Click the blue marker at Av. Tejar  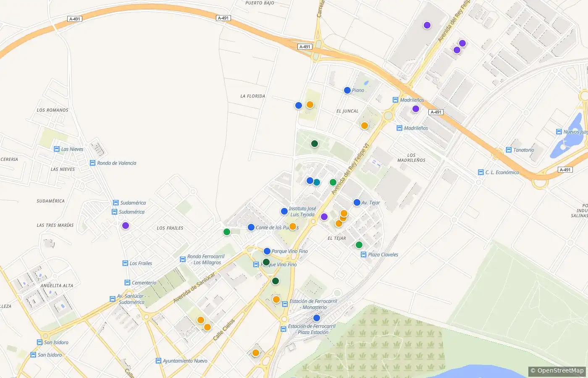[x=357, y=202]
